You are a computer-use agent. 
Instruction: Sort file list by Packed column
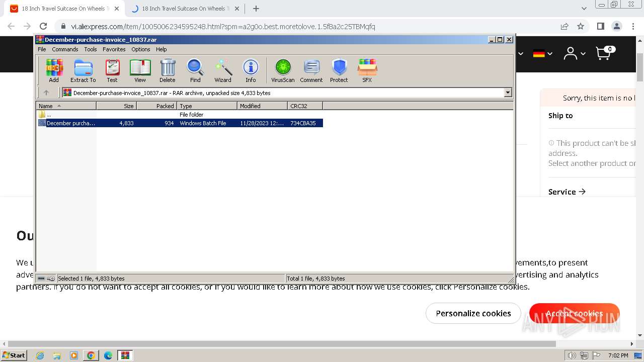click(x=156, y=106)
